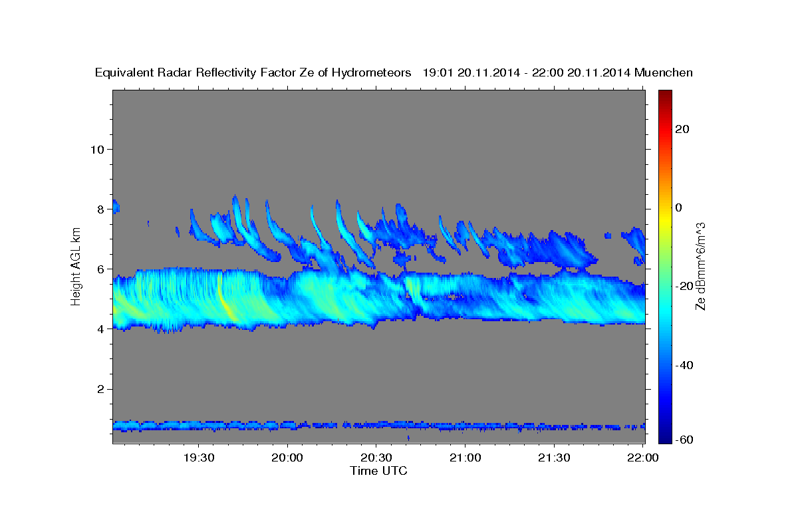This screenshot has height=532, width=798.
Task: Click the height tick label '4'
Action: (100, 329)
